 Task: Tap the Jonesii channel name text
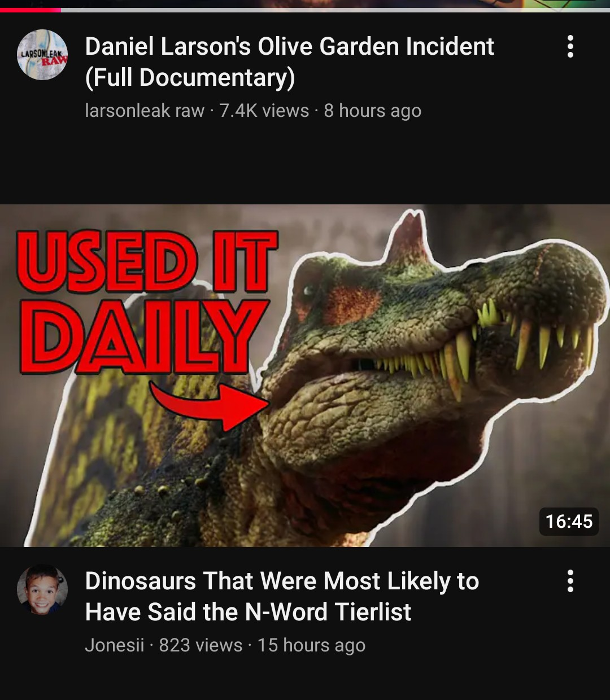115,645
